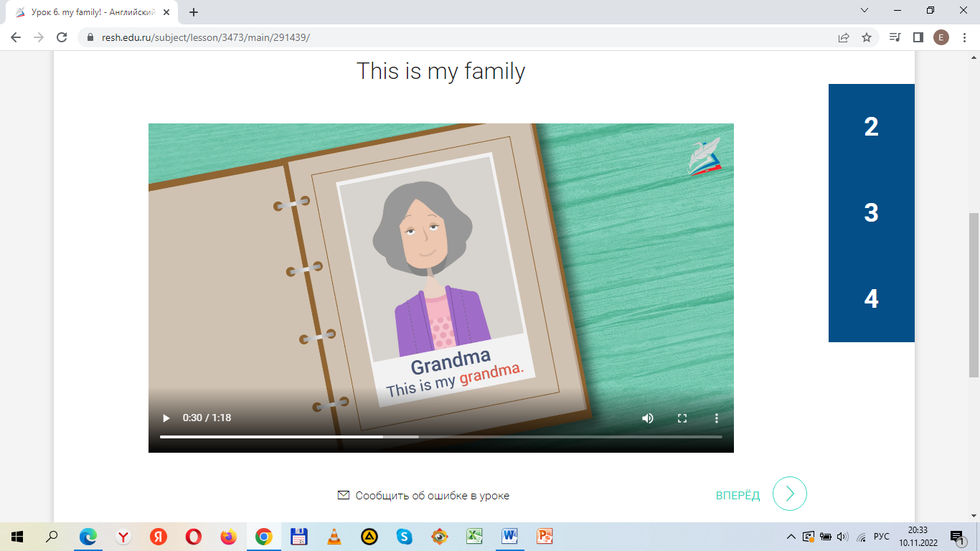The width and height of the screenshot is (980, 551).
Task: Go back in browser history
Action: pyautogui.click(x=16, y=37)
